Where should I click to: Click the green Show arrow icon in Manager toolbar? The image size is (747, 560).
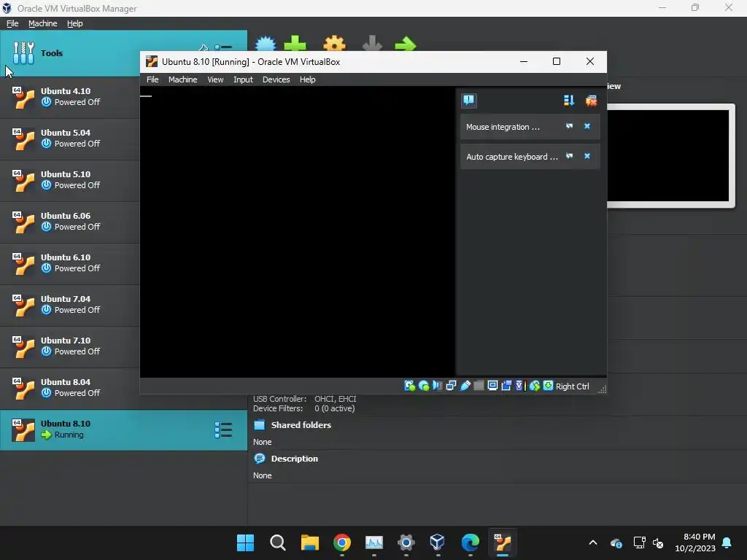coord(406,44)
